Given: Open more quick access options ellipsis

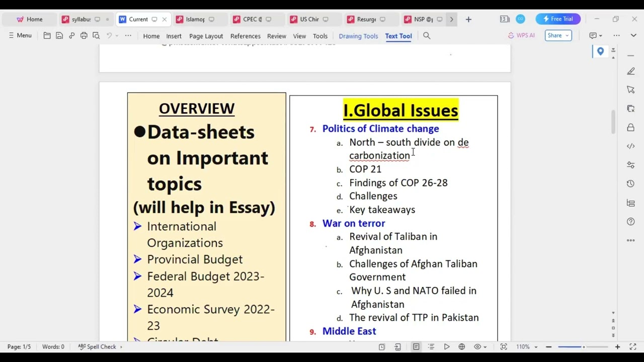Looking at the screenshot, I should [x=128, y=36].
